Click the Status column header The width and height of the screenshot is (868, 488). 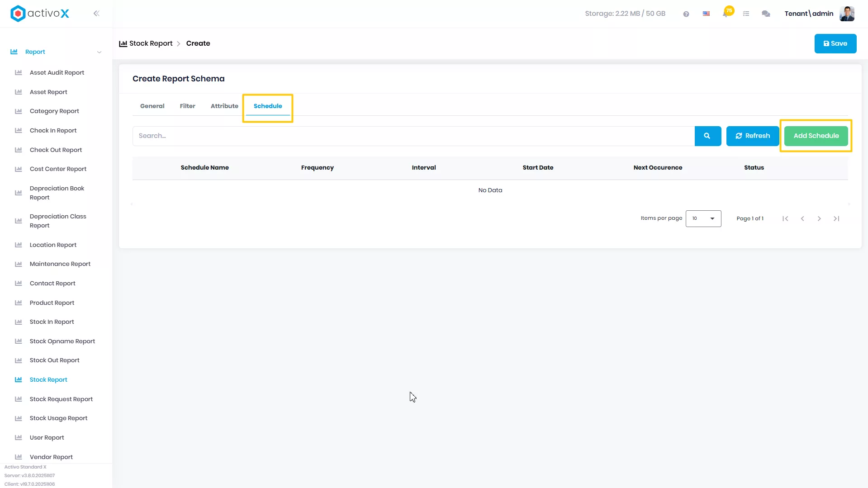click(x=754, y=168)
